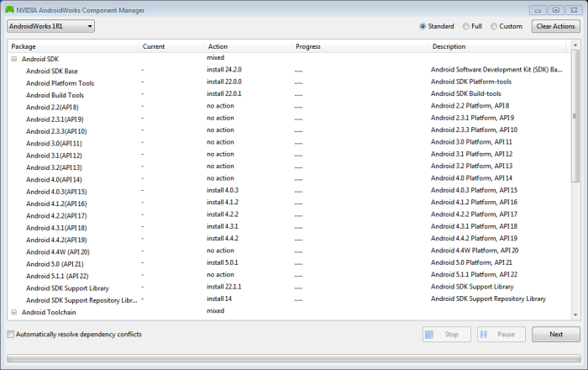Click the Current column header
This screenshot has width=588, height=370.
(x=172, y=46)
